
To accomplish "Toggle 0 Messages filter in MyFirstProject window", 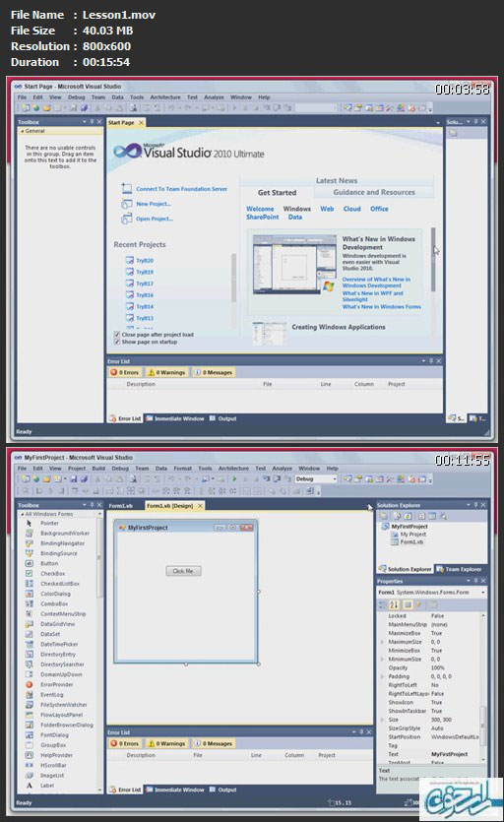I will click(x=213, y=743).
